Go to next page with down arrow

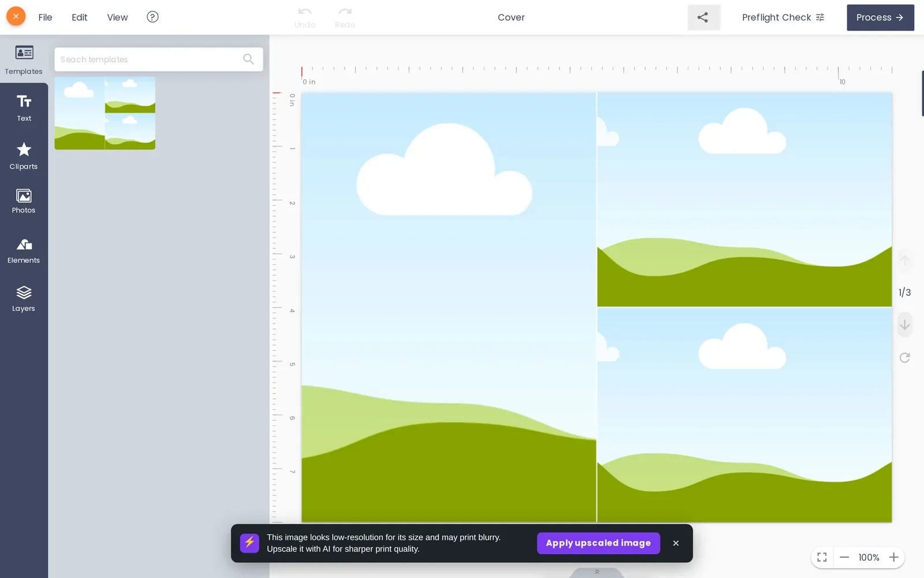904,325
